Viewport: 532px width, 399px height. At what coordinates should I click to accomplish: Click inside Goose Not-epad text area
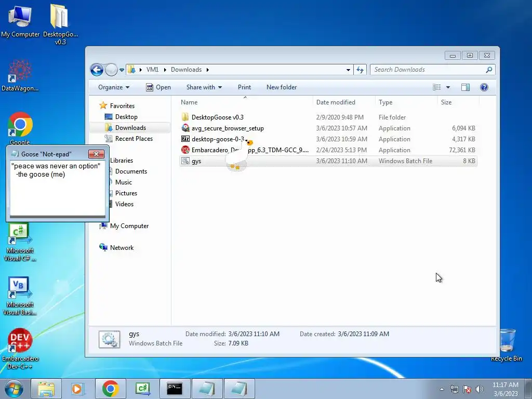coord(57,188)
